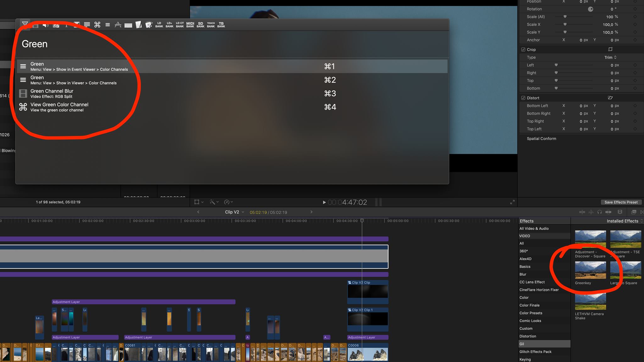Uncheck the Crop checkbox
This screenshot has width=644, height=362.
tap(523, 50)
